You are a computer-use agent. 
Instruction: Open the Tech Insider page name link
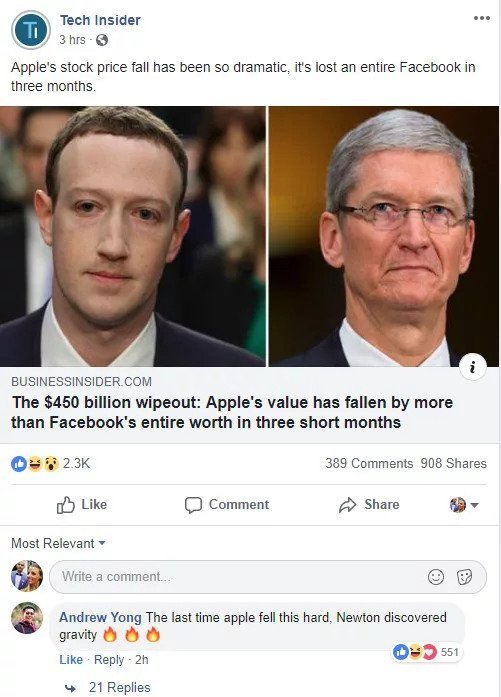(100, 20)
